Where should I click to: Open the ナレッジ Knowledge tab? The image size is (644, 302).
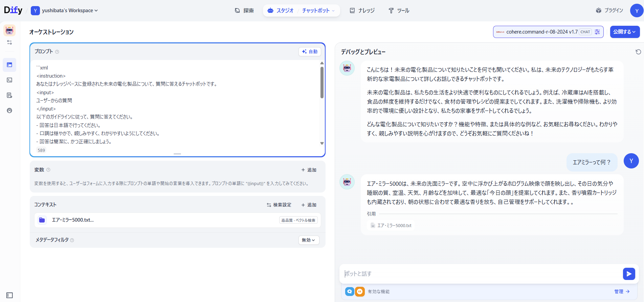tap(362, 11)
